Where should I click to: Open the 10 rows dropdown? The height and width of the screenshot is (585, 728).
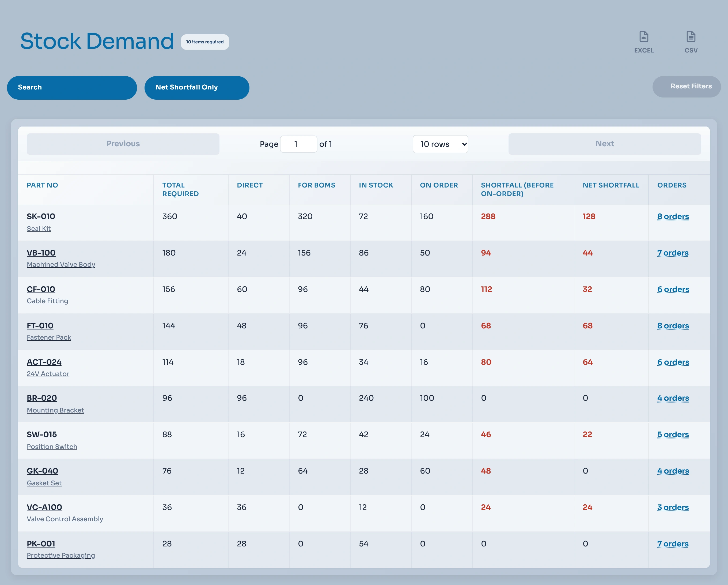(440, 144)
